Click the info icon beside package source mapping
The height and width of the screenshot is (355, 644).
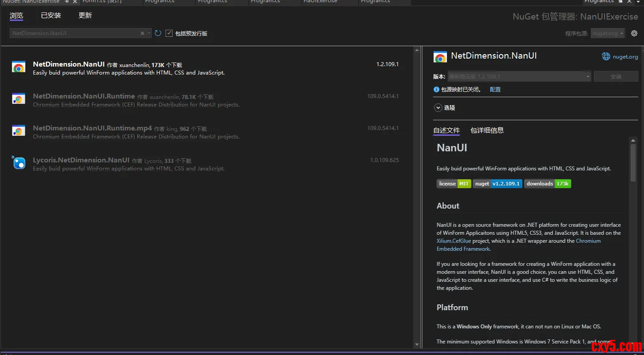coord(436,90)
